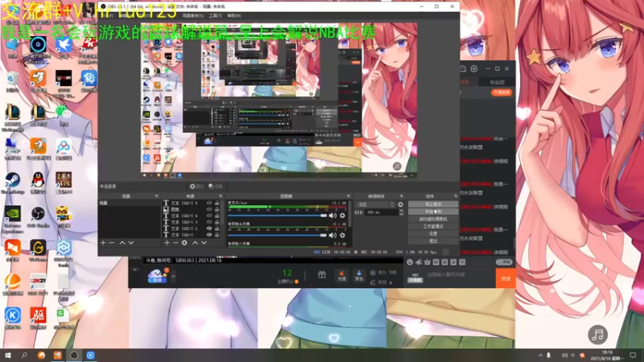644x362 pixels.
Task: Open QQ penguin desktop icon
Action: [38, 183]
